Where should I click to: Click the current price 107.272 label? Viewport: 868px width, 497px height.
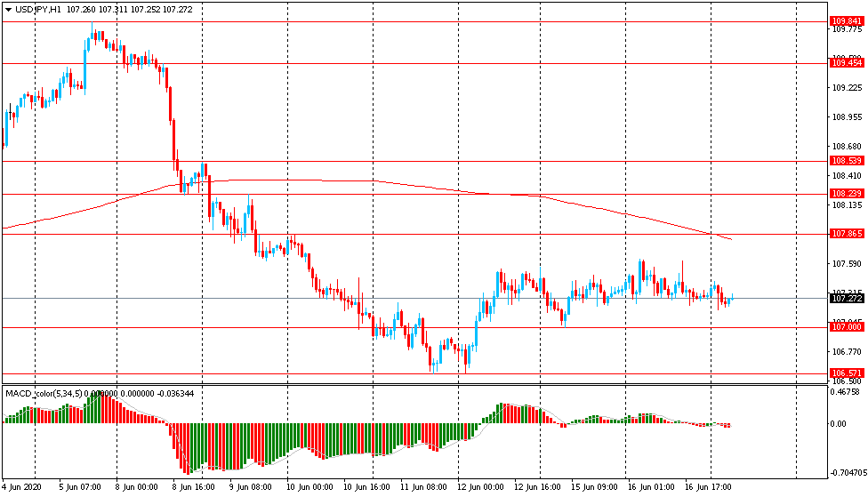(x=847, y=299)
